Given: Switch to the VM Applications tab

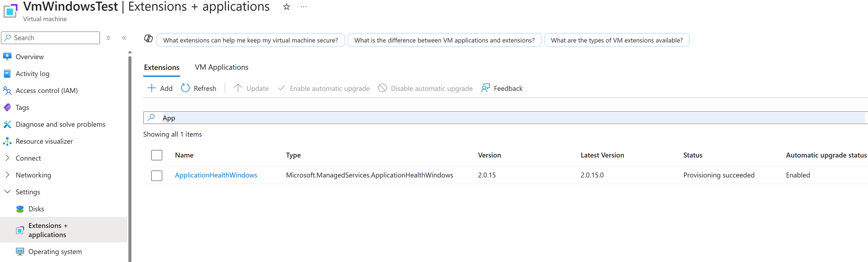Looking at the screenshot, I should point(221,67).
